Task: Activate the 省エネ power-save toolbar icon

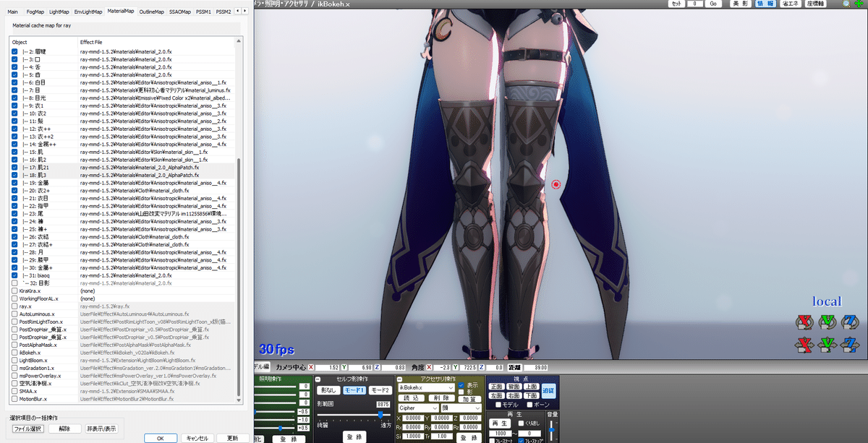Action: pos(790,4)
